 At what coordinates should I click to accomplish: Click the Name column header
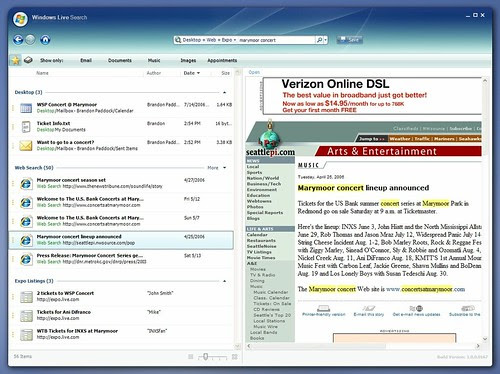[42, 73]
